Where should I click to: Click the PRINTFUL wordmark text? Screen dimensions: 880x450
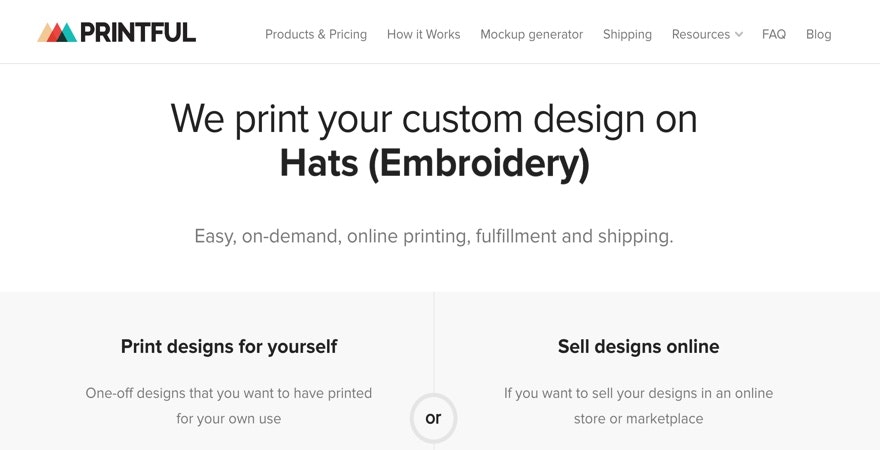click(138, 33)
